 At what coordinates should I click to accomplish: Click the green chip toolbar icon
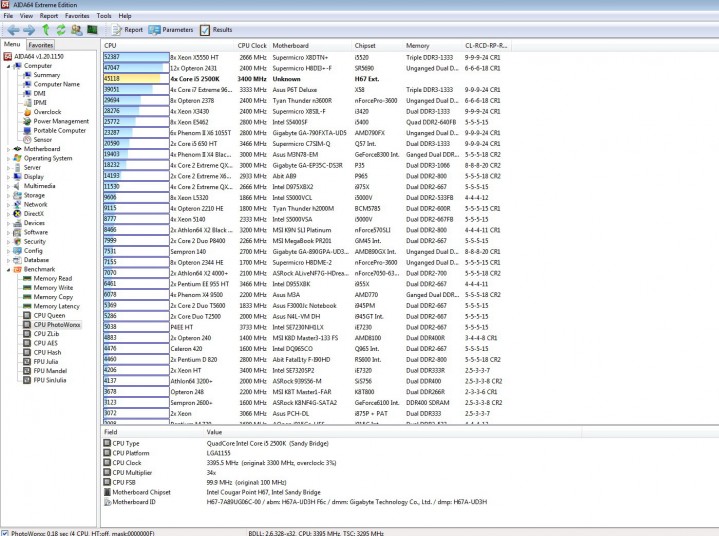pyautogui.click(x=92, y=30)
